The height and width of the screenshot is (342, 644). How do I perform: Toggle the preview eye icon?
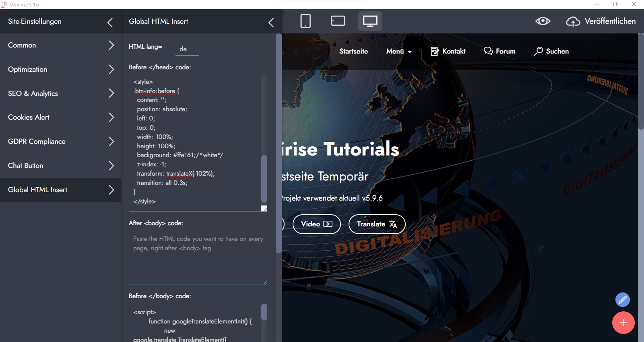pos(543,21)
